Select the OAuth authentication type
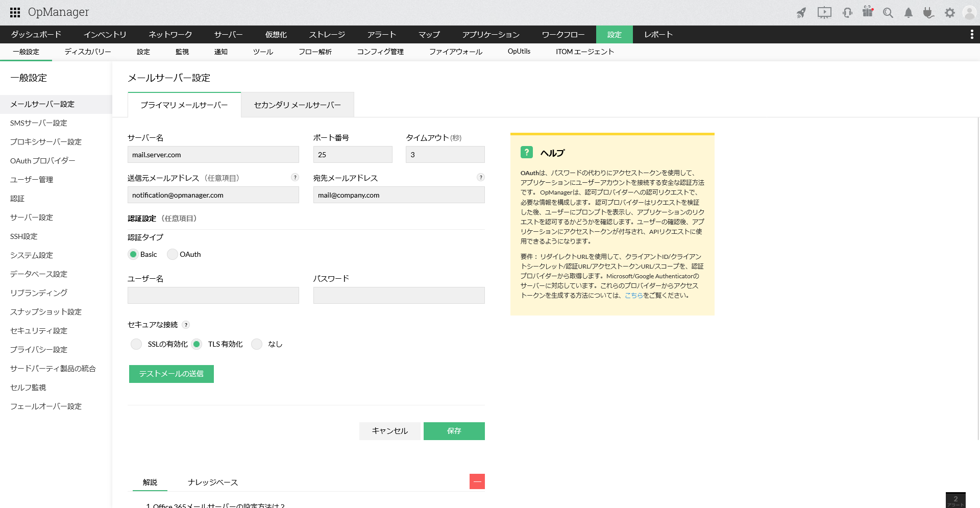The image size is (980, 508). (x=173, y=254)
